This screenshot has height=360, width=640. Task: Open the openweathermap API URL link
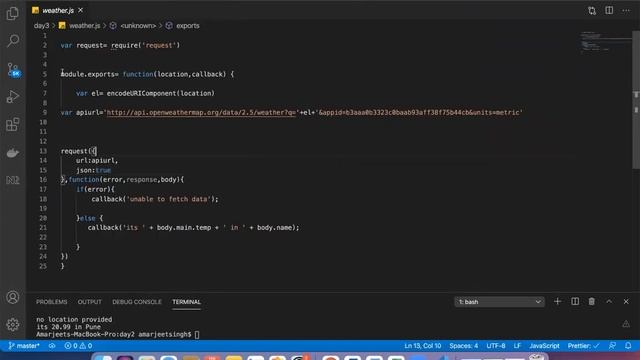[x=201, y=112]
